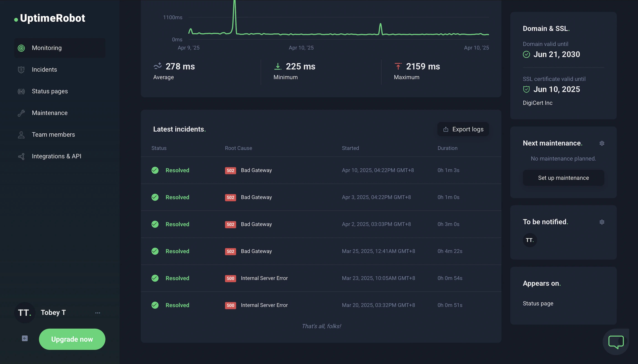The height and width of the screenshot is (364, 638).
Task: Click the Monitoring target icon in sidebar
Action: (x=21, y=48)
